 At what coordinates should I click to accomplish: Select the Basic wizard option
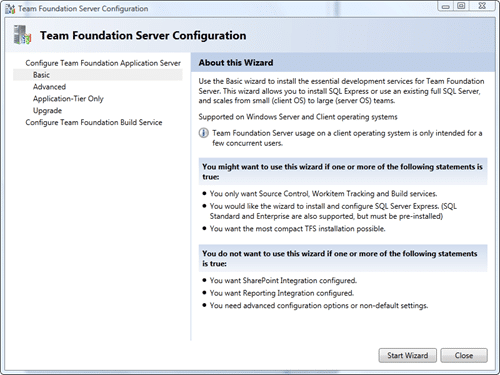(98, 75)
